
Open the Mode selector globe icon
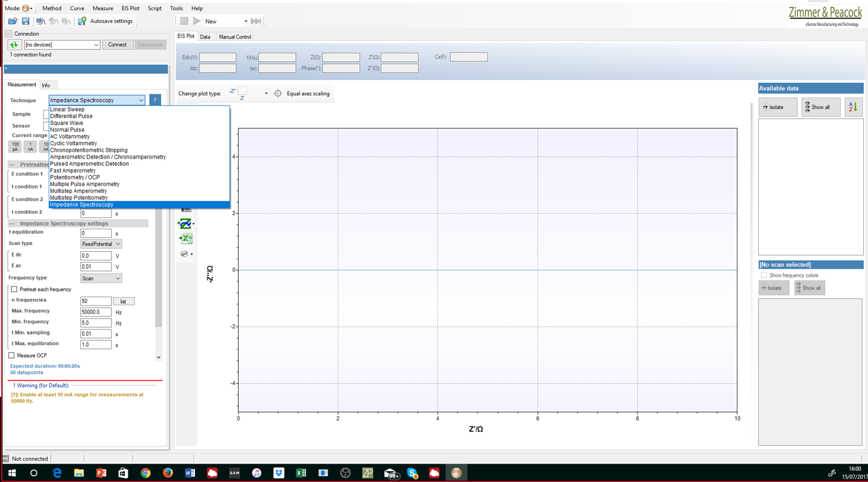(x=26, y=8)
